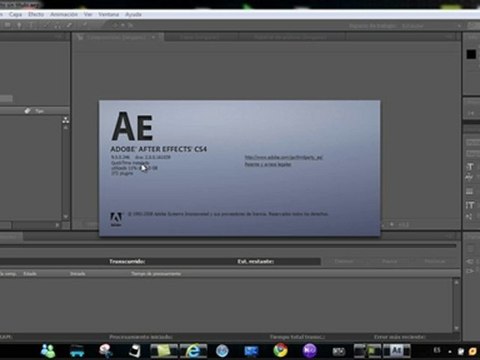Click the Estado column header in Render Queue
This screenshot has width=480, height=360.
point(30,274)
